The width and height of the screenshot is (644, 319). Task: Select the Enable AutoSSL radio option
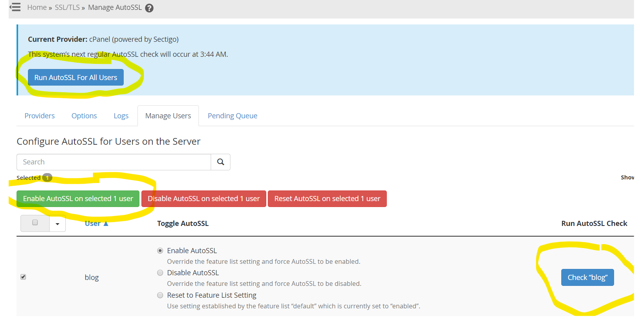pyautogui.click(x=160, y=251)
